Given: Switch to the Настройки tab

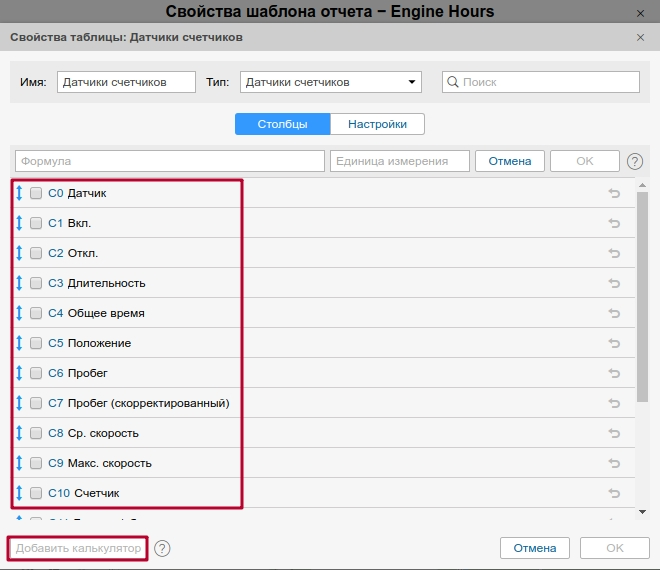Looking at the screenshot, I should (x=377, y=124).
